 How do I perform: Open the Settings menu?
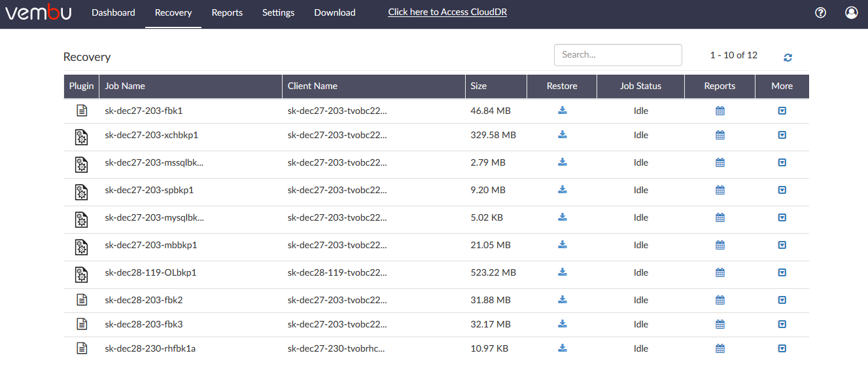[278, 12]
